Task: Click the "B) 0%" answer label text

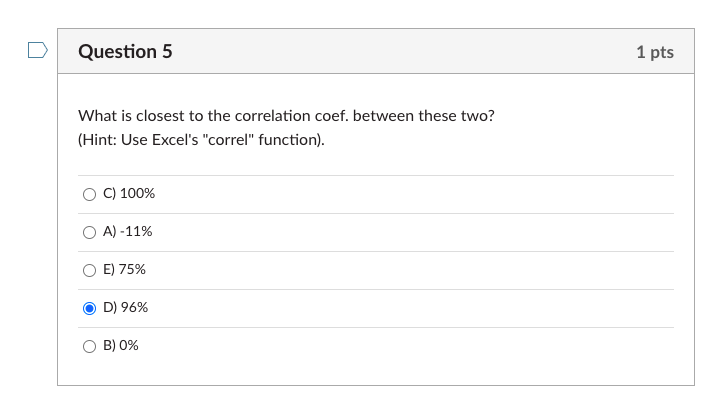Action: pos(121,345)
